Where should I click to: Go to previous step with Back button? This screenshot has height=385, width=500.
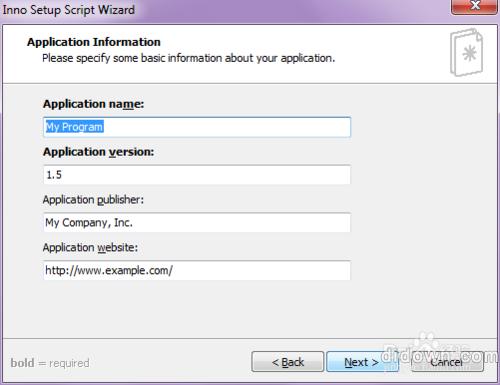click(288, 362)
